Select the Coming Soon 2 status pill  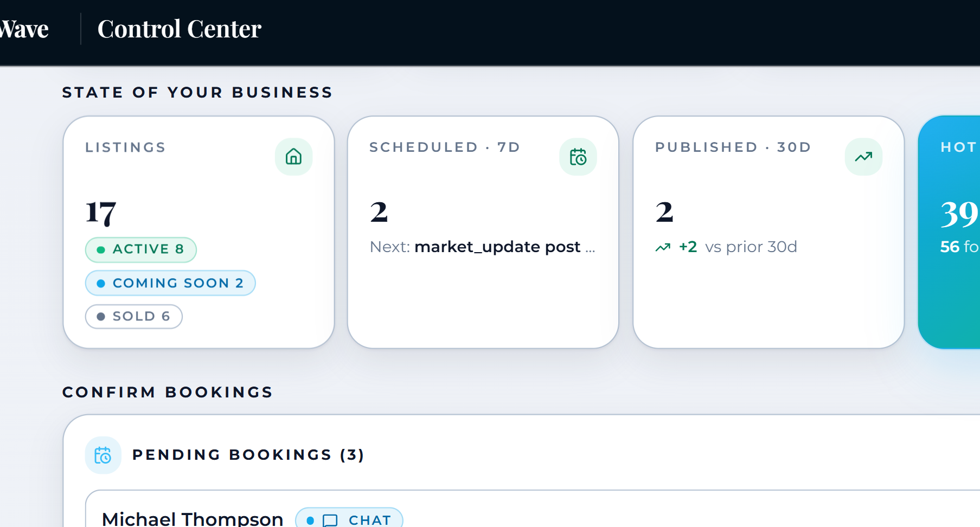click(170, 283)
